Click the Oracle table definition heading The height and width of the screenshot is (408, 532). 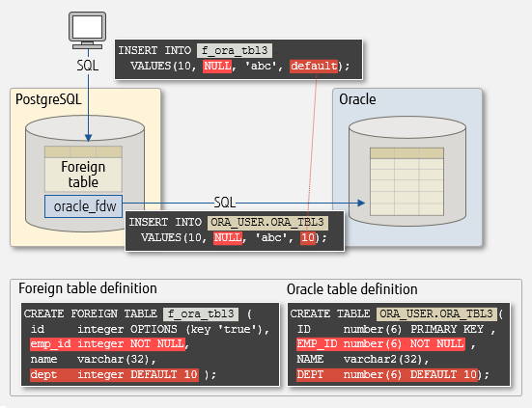tap(351, 289)
